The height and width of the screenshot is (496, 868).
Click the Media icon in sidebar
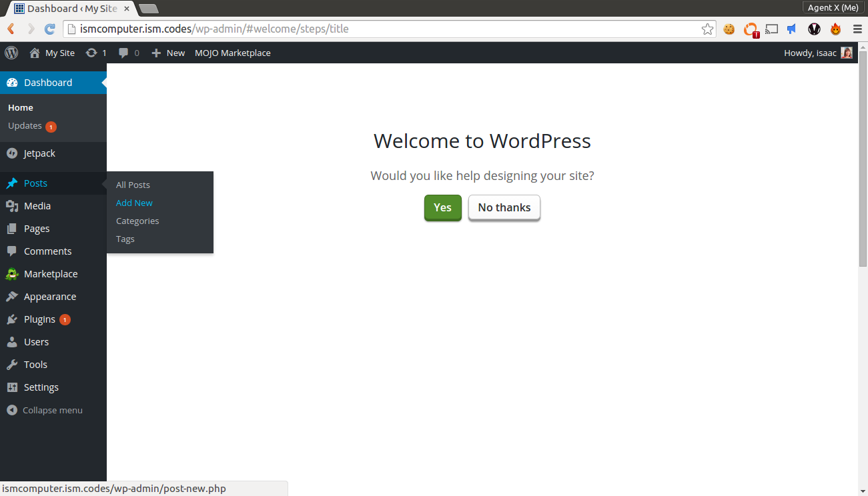12,206
